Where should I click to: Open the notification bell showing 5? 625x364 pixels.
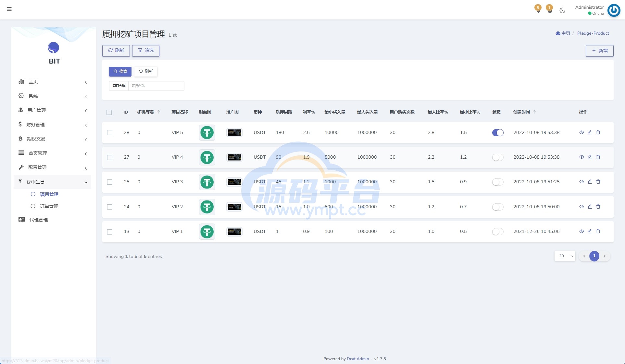(538, 9)
